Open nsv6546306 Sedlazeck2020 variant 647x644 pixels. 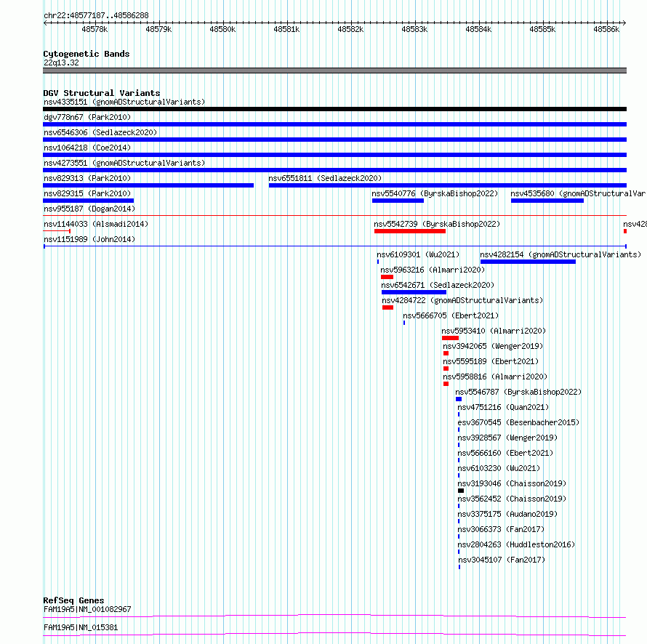point(100,132)
